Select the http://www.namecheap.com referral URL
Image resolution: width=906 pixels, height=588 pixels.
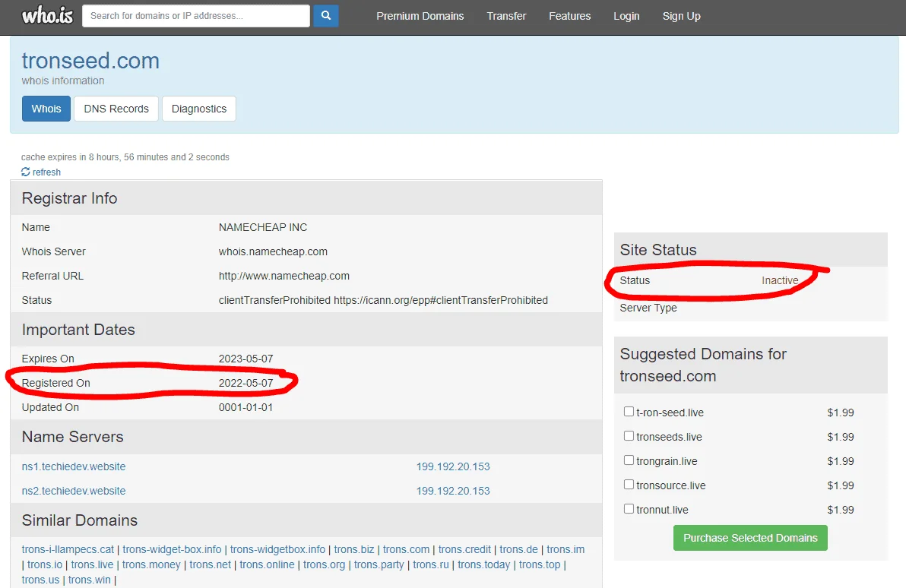[x=284, y=276]
